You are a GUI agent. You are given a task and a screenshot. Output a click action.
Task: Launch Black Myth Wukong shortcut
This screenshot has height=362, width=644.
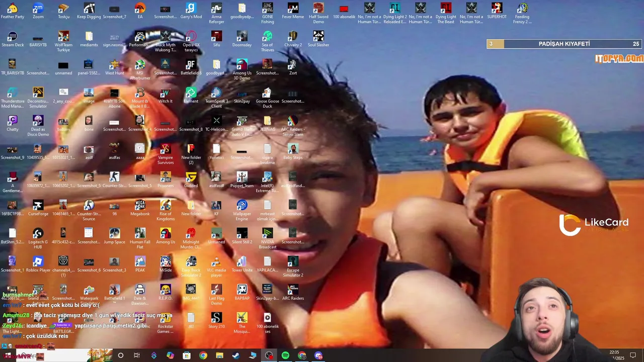pyautogui.click(x=166, y=37)
